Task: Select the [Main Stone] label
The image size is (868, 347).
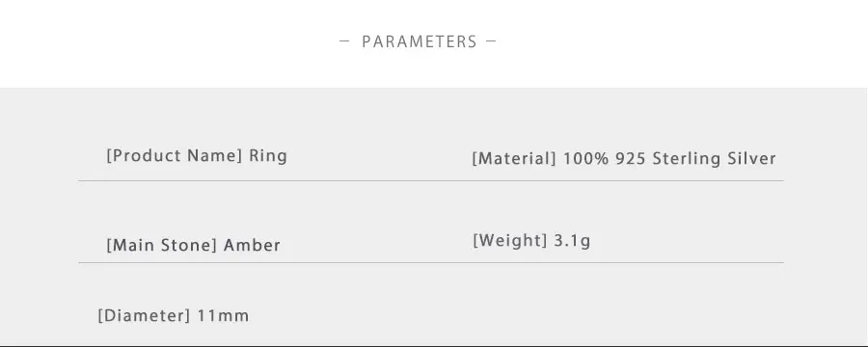Action: (x=161, y=245)
